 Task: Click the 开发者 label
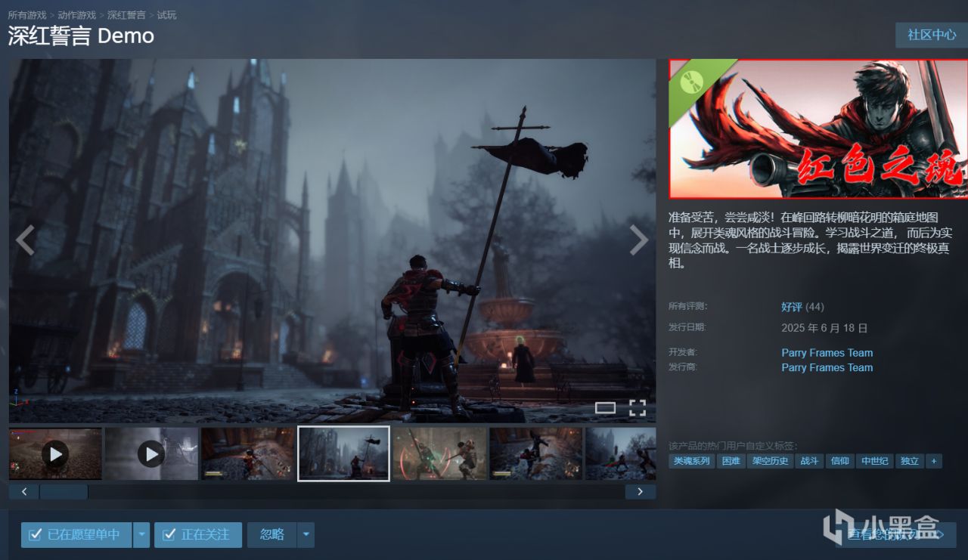point(683,352)
